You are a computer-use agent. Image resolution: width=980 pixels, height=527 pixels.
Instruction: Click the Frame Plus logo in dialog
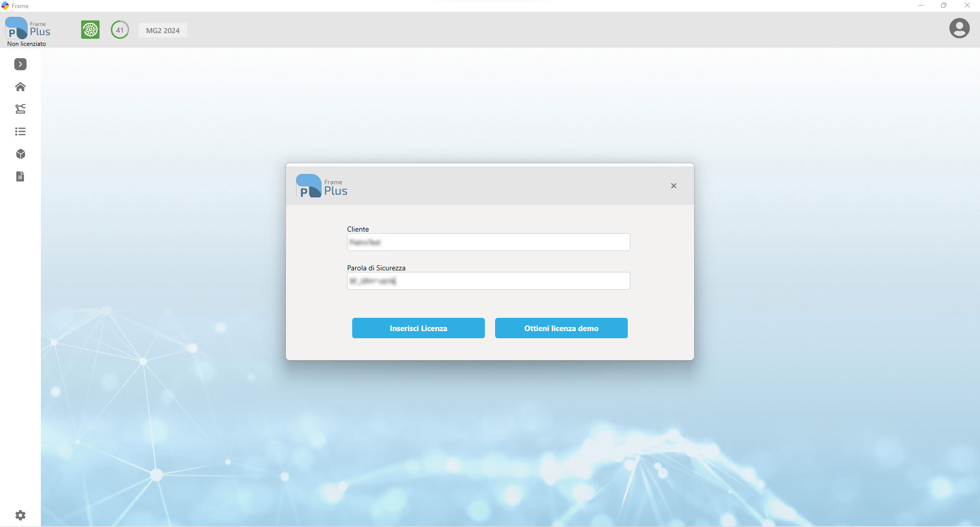(322, 186)
